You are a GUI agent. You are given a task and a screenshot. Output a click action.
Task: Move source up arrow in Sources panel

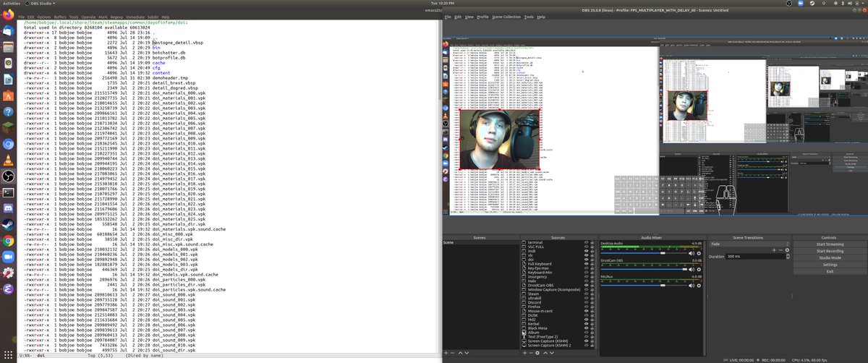545,353
